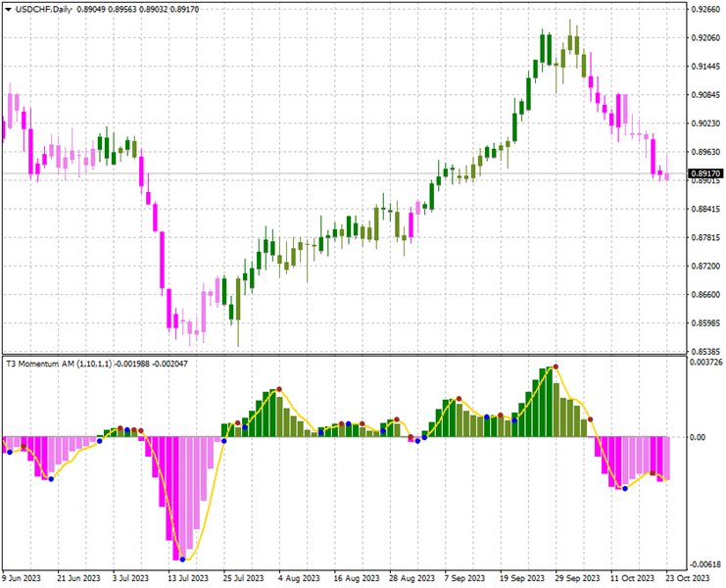Select the USDCHF,Daily chart title text
Image resolution: width=726 pixels, height=588 pixels.
(49, 9)
